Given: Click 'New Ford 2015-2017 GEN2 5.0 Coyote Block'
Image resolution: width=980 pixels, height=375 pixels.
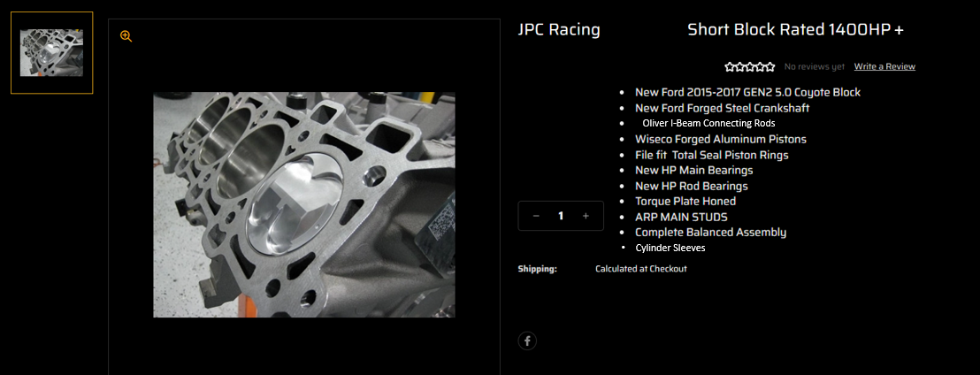Looking at the screenshot, I should [x=747, y=93].
